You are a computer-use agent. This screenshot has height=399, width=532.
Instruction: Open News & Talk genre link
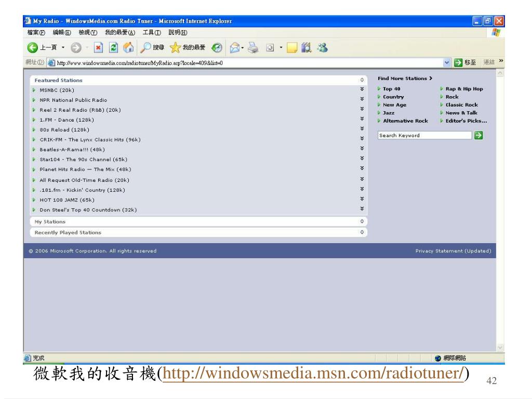tap(461, 113)
